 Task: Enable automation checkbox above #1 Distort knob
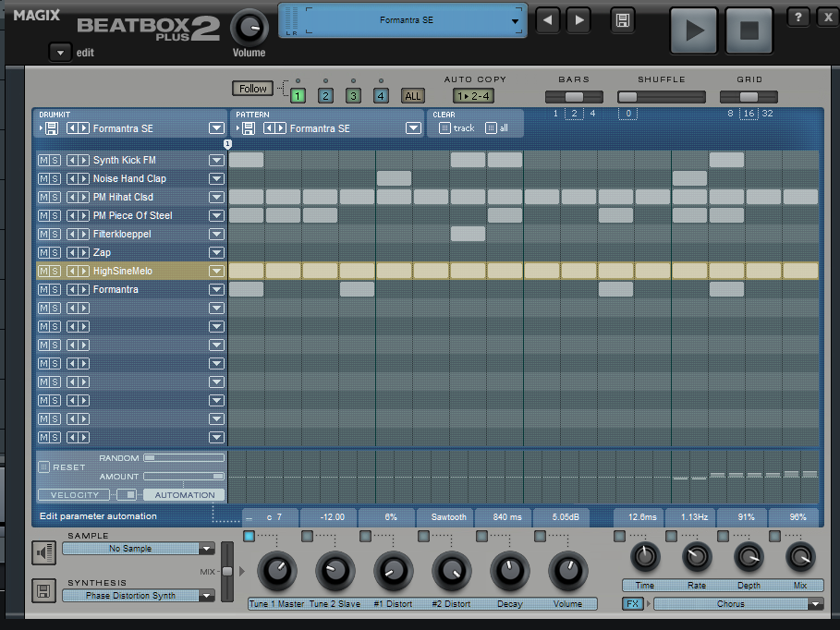pos(365,536)
